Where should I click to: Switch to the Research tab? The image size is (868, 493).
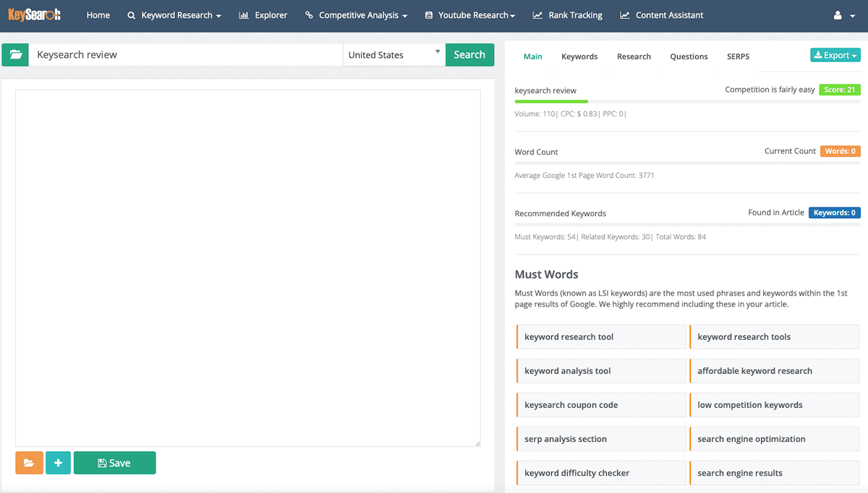click(x=634, y=56)
